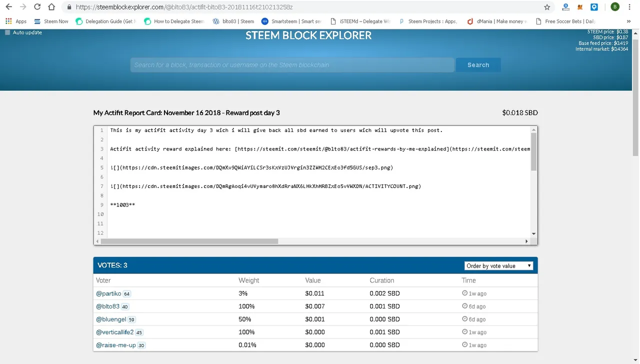Click the clock icon in blto83 row
Viewport: 640px width, 364px height.
click(x=465, y=306)
